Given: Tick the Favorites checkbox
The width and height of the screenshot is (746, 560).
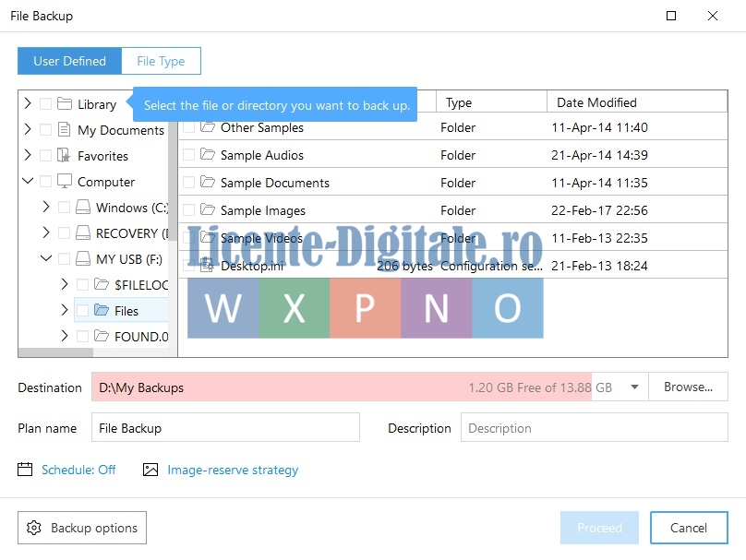Looking at the screenshot, I should pyautogui.click(x=45, y=155).
